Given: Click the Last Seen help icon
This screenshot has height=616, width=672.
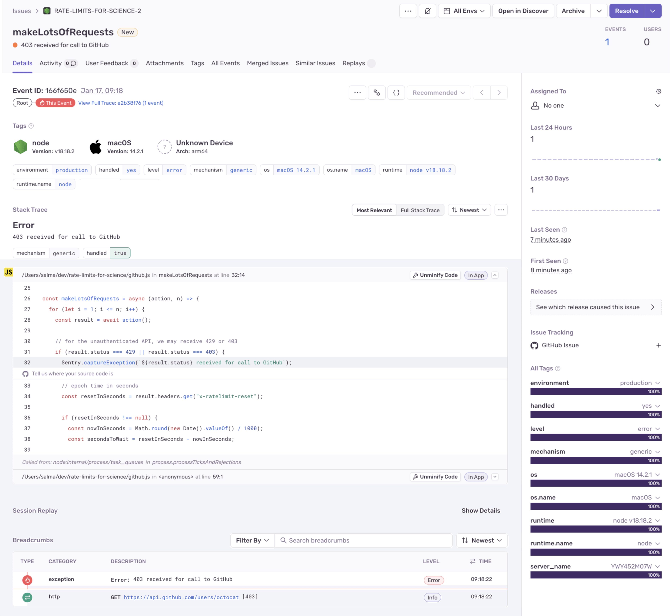Looking at the screenshot, I should (x=564, y=230).
